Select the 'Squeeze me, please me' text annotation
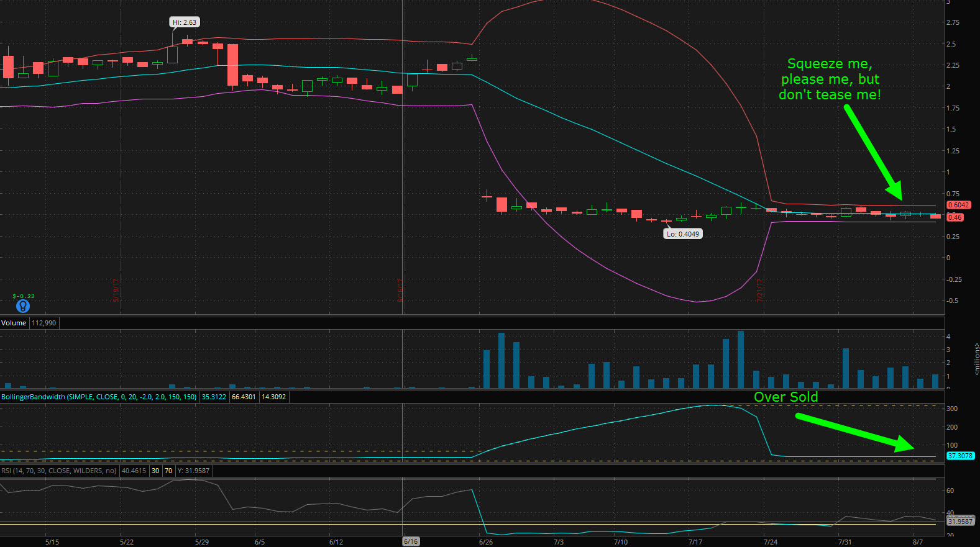The width and height of the screenshot is (980, 547). (x=829, y=79)
